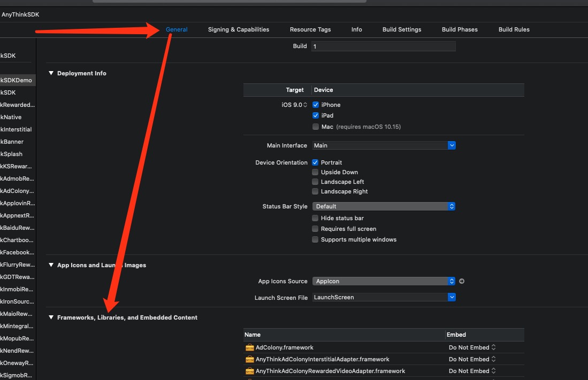Open the Build Rules tab
This screenshot has height=380, width=588.
point(514,29)
